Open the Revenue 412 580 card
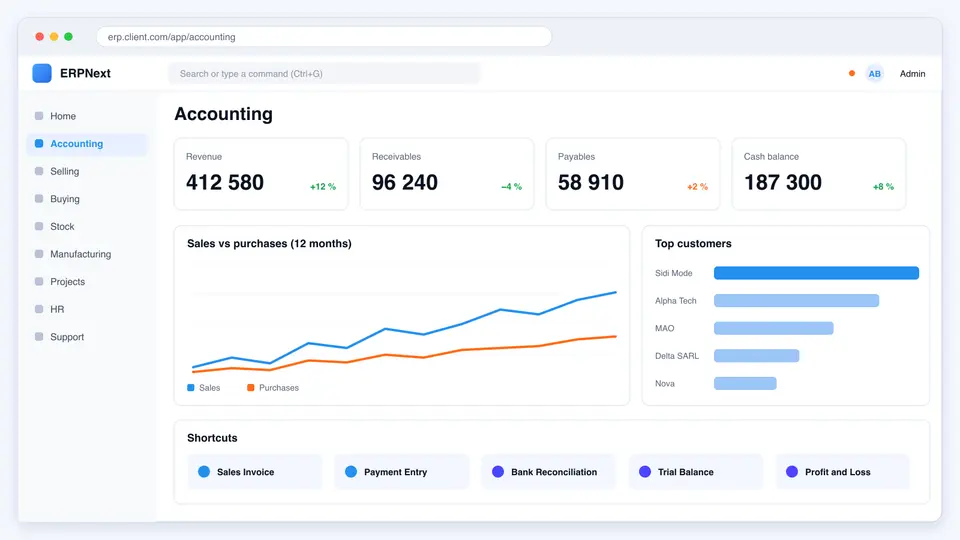Viewport: 960px width, 540px height. pos(261,174)
